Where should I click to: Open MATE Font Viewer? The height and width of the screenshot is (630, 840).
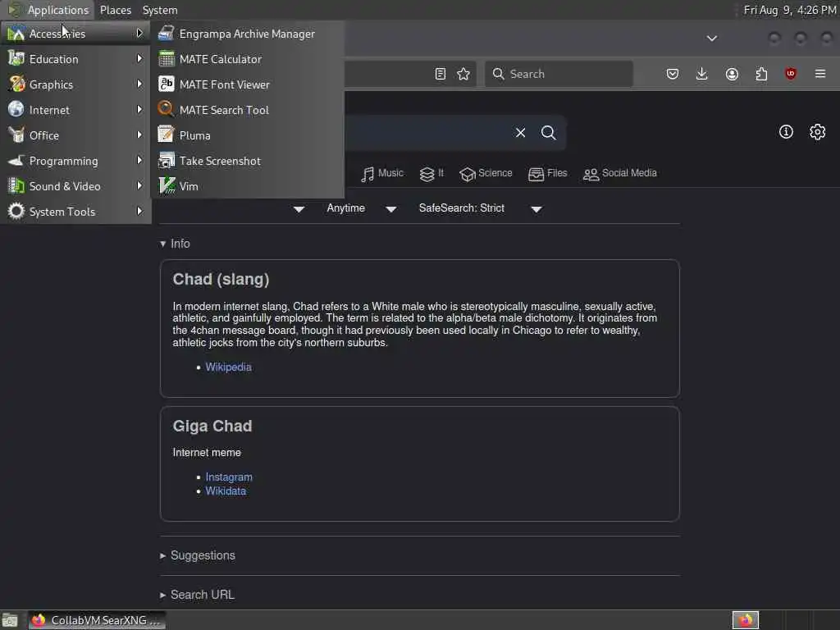247,84
